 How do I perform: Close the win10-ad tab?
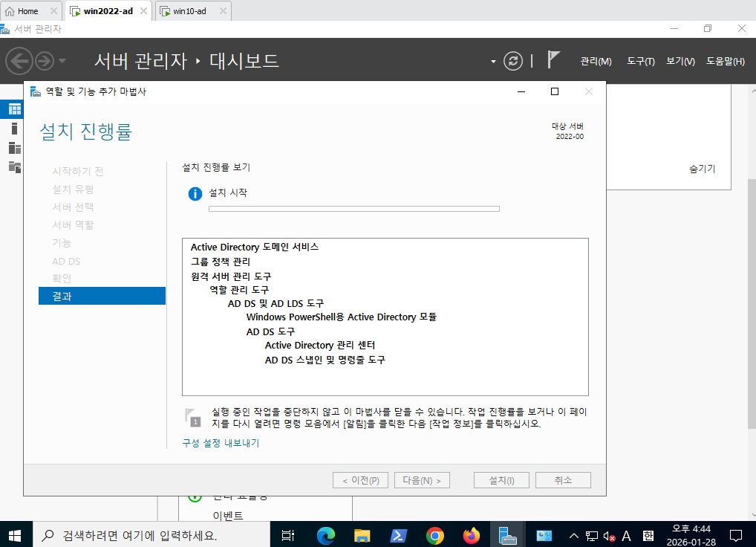pyautogui.click(x=223, y=11)
